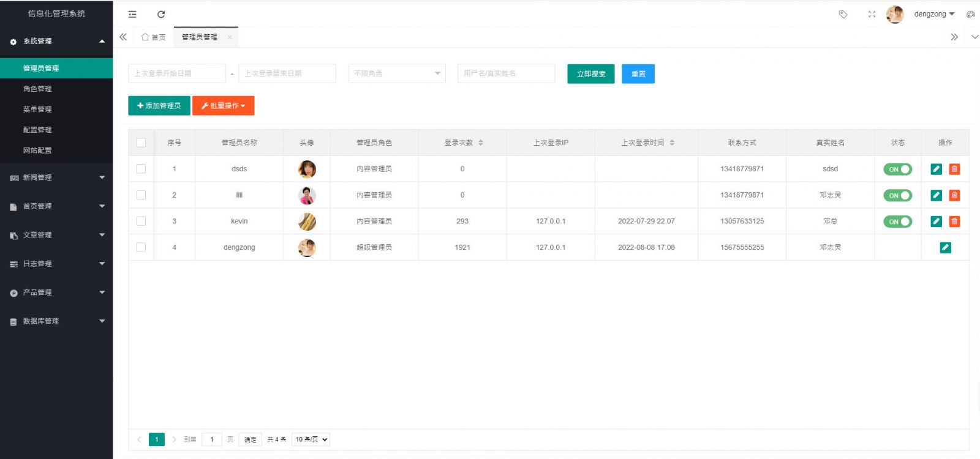Open the 10 条/页 page size selector
The image size is (980, 459).
click(311, 439)
